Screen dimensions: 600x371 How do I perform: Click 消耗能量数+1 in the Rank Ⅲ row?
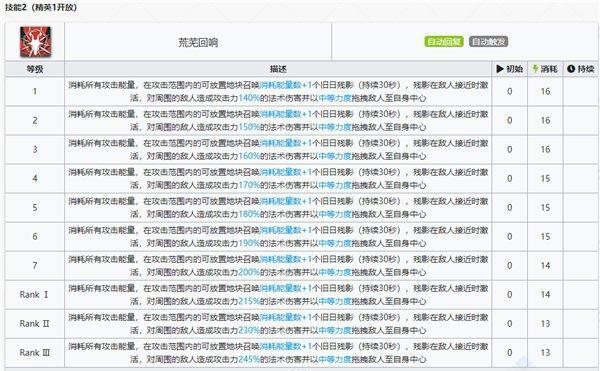286,347
